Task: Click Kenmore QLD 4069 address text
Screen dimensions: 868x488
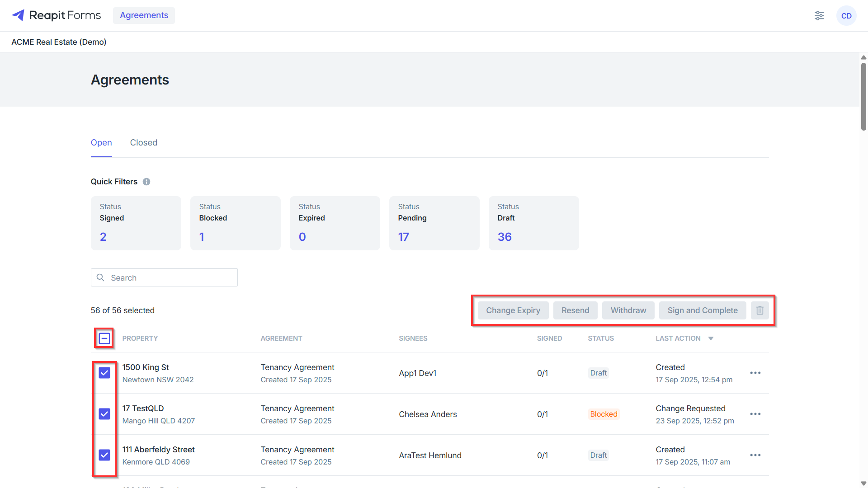Action: 156,462
